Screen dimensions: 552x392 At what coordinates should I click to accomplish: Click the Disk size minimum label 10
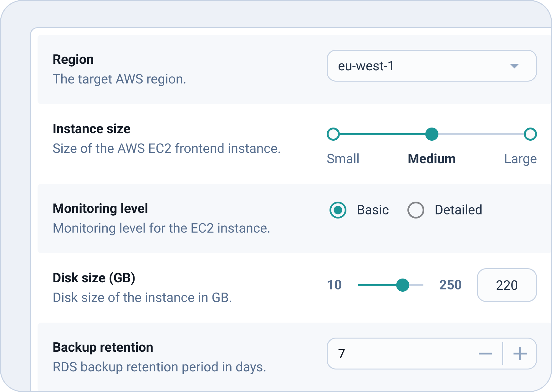click(x=334, y=285)
